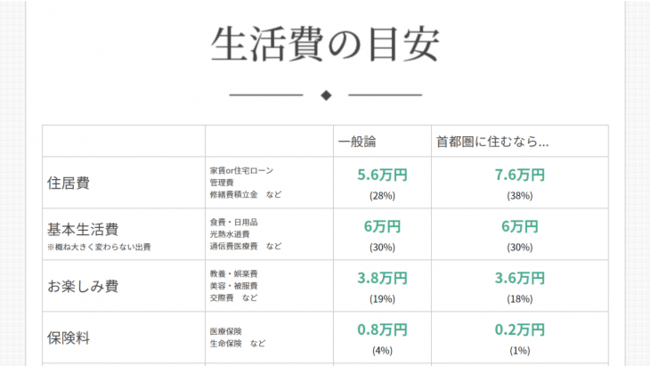Image resolution: width=650 pixels, height=366 pixels.
Task: Click the 通信費医療費 など text
Action: click(x=245, y=246)
